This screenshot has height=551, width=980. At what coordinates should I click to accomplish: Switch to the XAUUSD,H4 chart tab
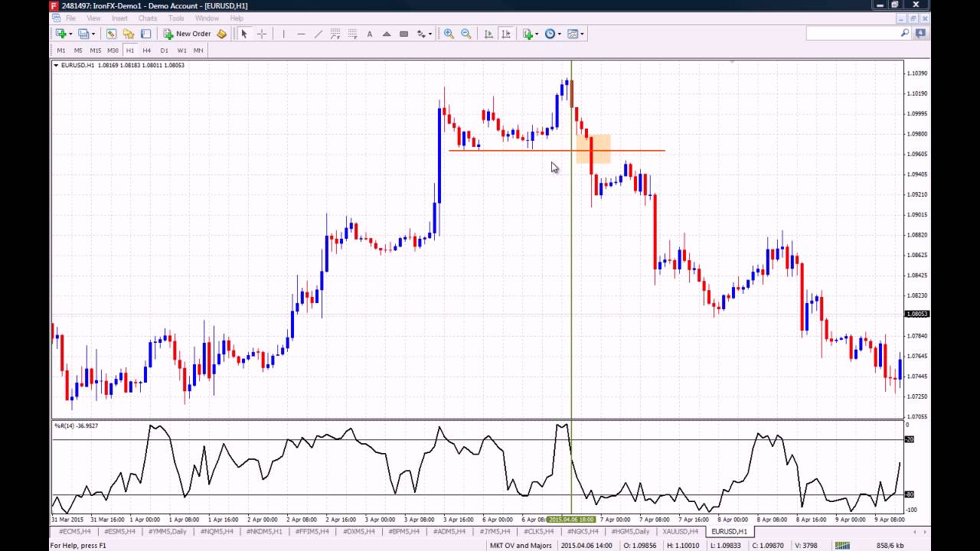click(x=681, y=531)
